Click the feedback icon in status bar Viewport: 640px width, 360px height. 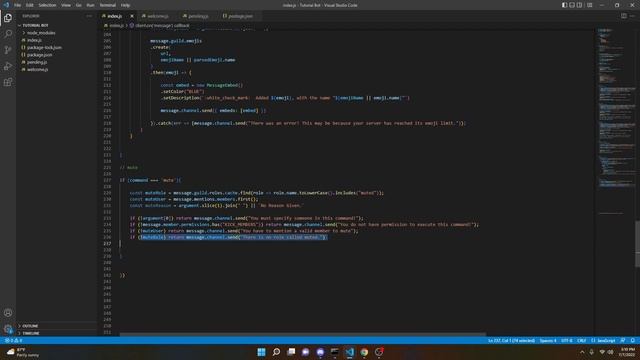(623, 340)
